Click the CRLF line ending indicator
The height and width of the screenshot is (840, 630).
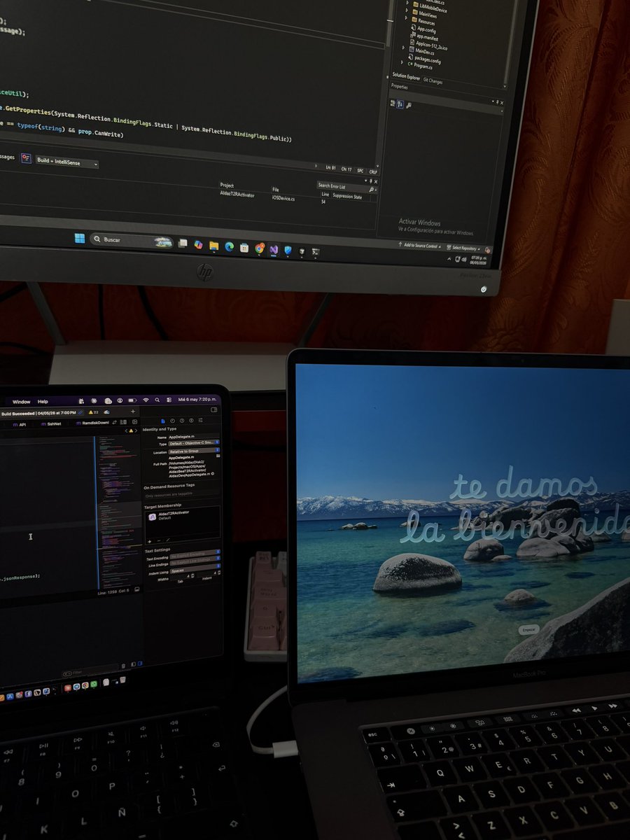click(x=372, y=171)
